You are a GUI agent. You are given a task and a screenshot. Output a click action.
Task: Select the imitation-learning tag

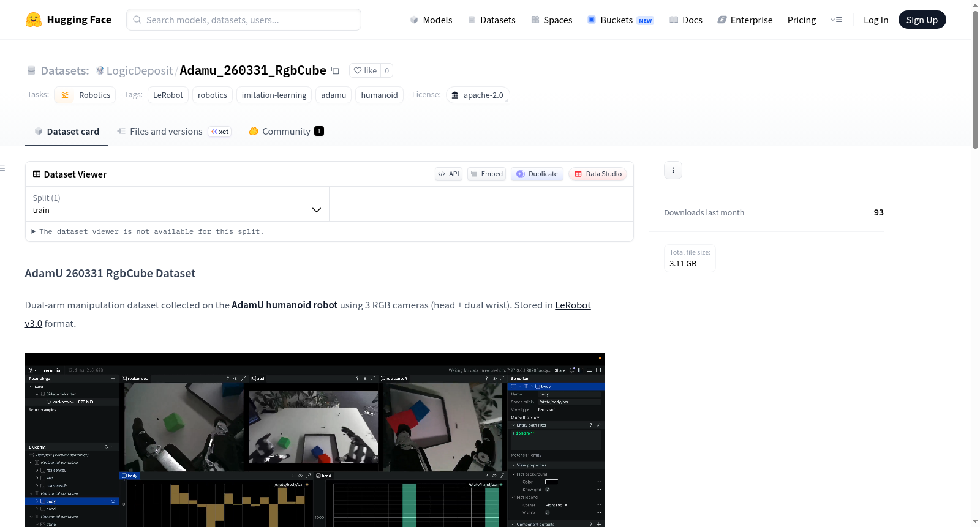pyautogui.click(x=274, y=95)
